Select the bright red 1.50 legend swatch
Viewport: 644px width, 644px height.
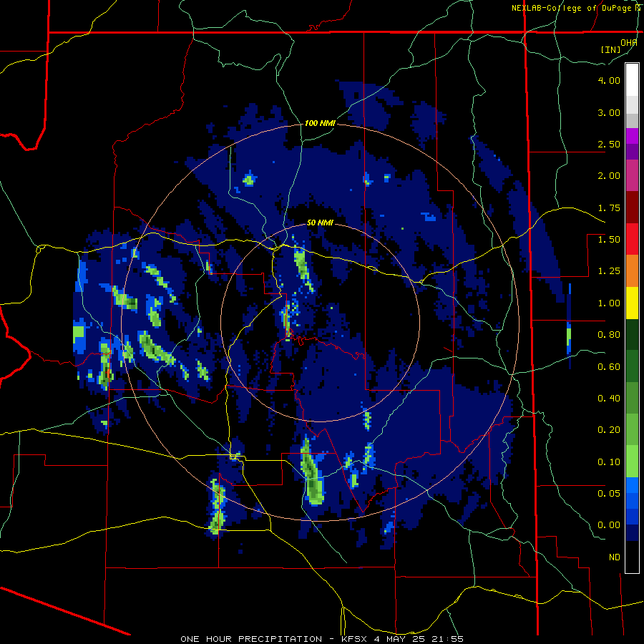point(632,239)
